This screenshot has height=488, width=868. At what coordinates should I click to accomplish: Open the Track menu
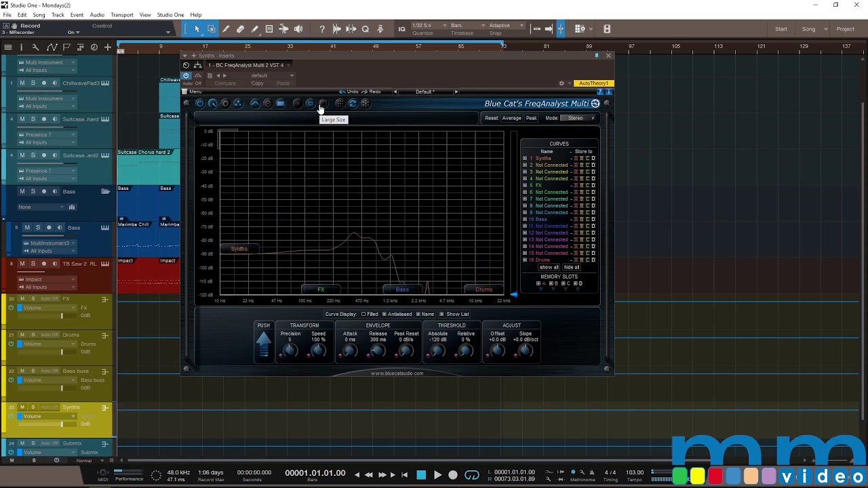58,15
